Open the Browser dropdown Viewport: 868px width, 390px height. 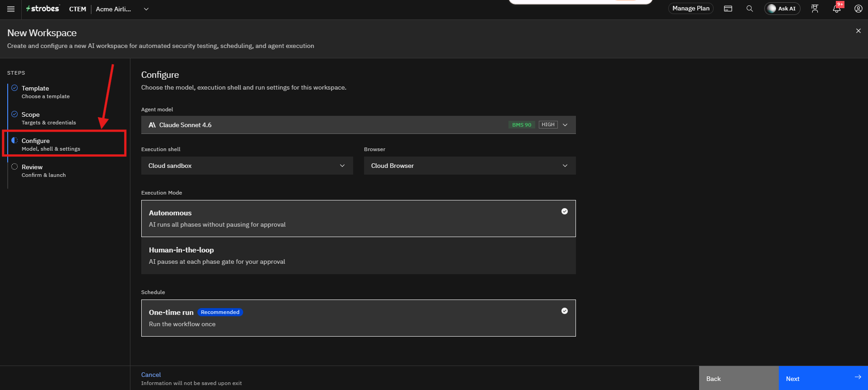click(470, 166)
